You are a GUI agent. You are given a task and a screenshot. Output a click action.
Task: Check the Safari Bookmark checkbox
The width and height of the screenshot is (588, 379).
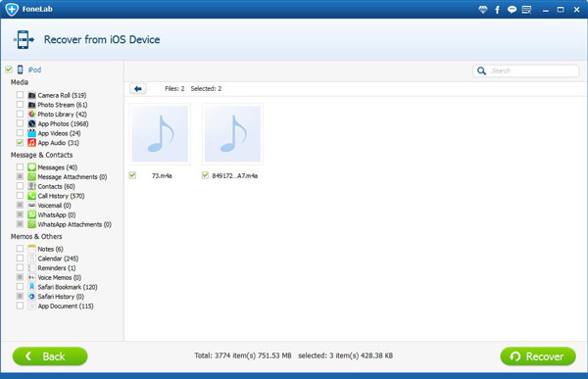pyautogui.click(x=20, y=286)
